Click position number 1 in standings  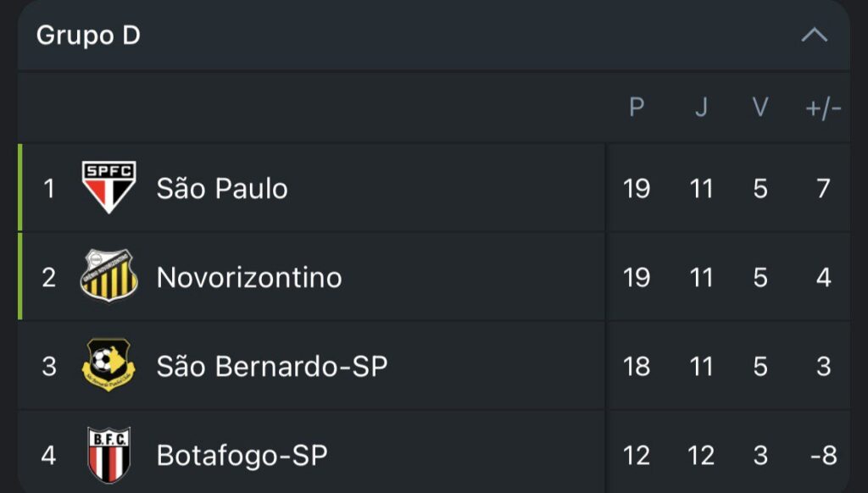point(49,188)
